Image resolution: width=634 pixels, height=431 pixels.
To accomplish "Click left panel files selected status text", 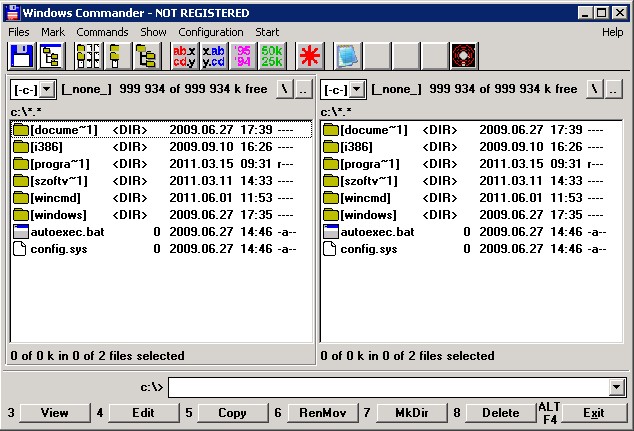I will coord(97,356).
